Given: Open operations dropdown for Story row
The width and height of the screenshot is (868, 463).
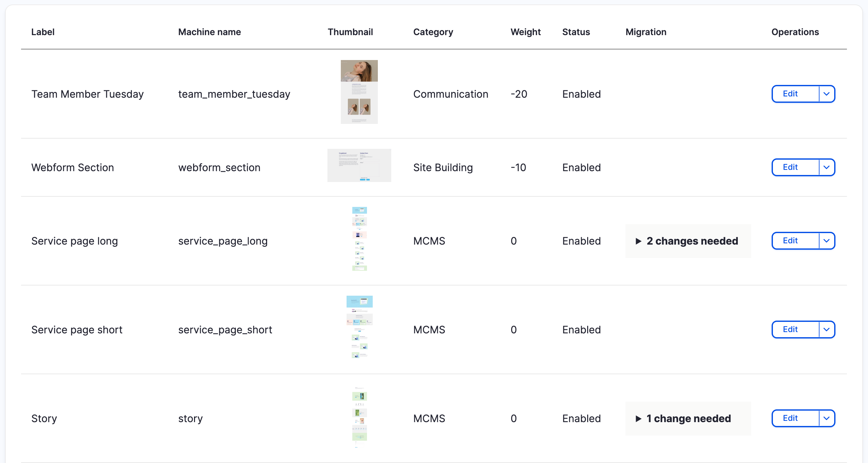Looking at the screenshot, I should 827,418.
